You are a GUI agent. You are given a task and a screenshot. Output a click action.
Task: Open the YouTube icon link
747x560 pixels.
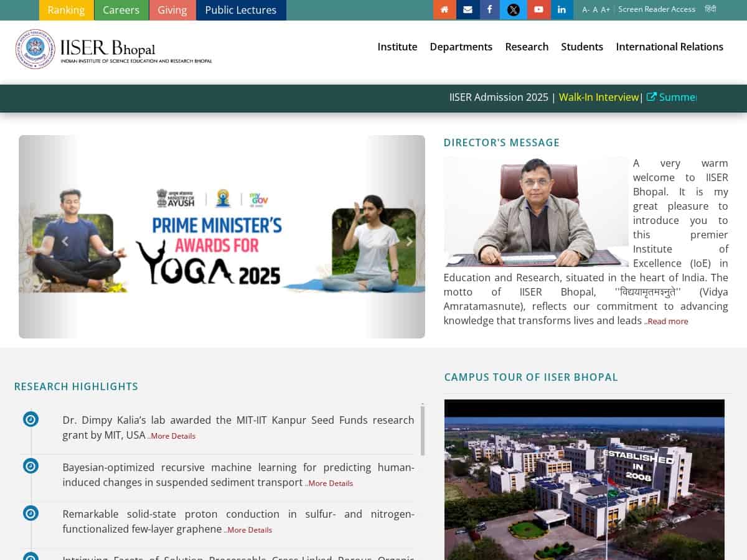538,9
